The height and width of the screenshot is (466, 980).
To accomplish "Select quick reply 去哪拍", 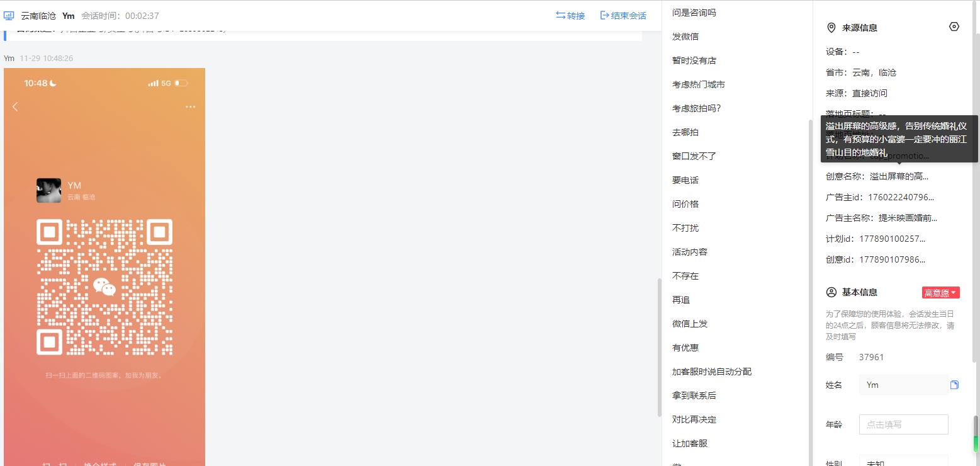I will point(685,132).
